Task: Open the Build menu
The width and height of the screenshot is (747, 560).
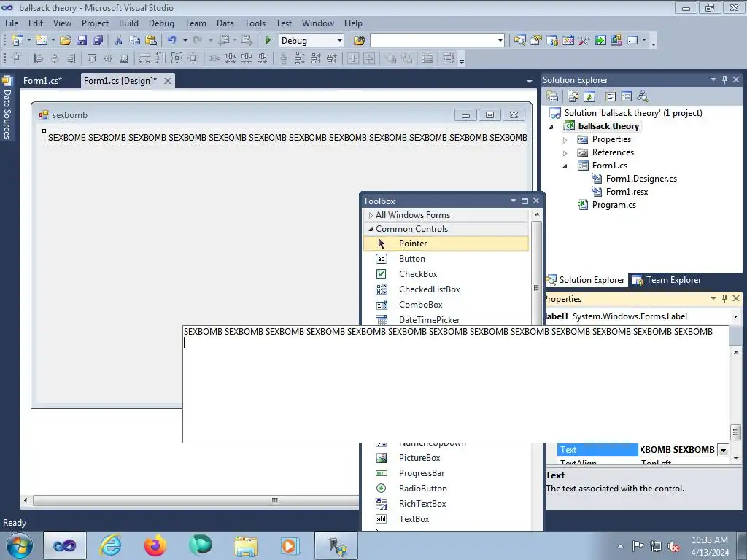Action: (x=128, y=23)
